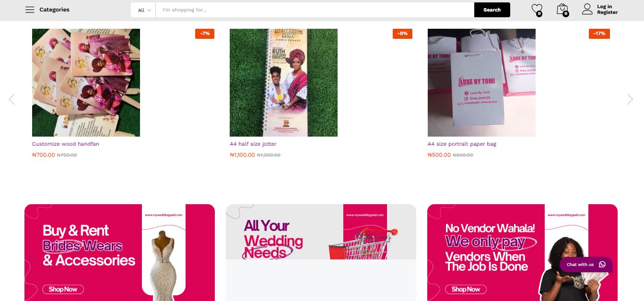The height and width of the screenshot is (301, 644).
Task: Open the A4 size portrait paper bag link
Action: (462, 144)
